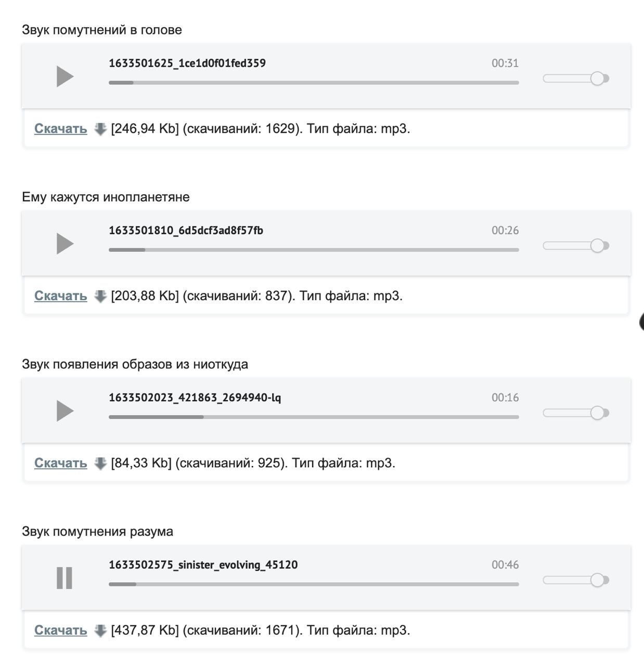This screenshot has width=644, height=666.
Task: Adjust volume slider of the 00:46 track
Action: click(576, 580)
